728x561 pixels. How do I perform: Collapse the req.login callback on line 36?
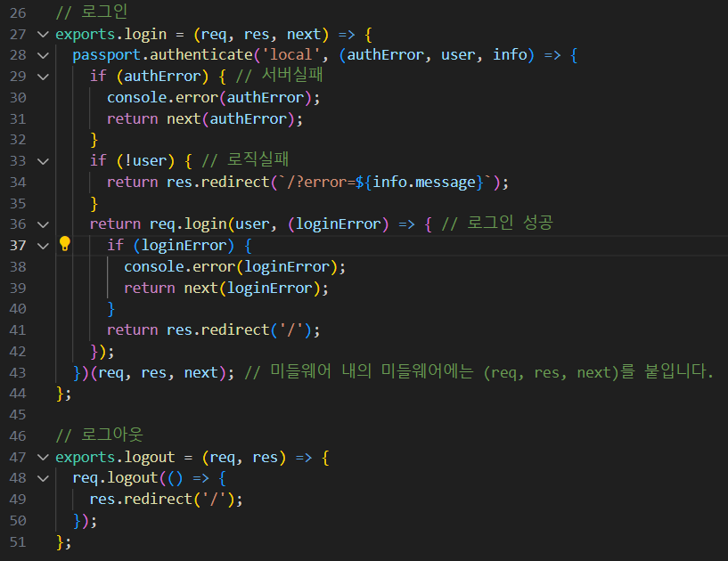(43, 224)
